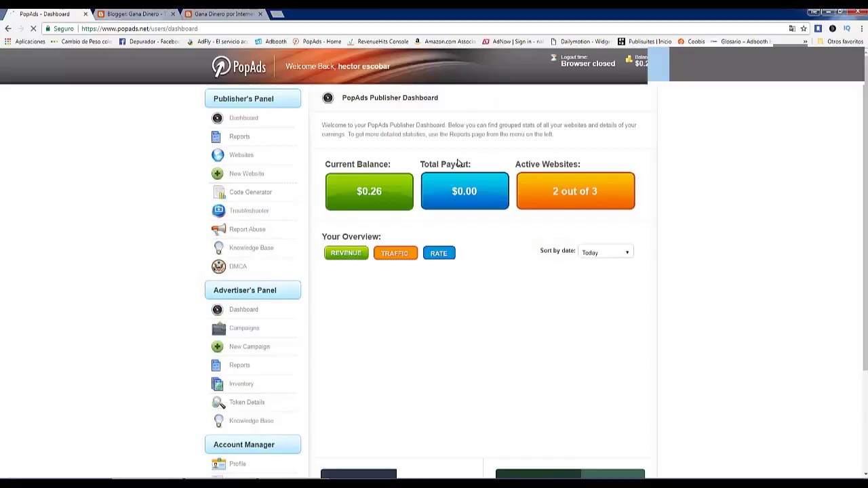Show the RATE overview
The width and height of the screenshot is (868, 488).
439,253
